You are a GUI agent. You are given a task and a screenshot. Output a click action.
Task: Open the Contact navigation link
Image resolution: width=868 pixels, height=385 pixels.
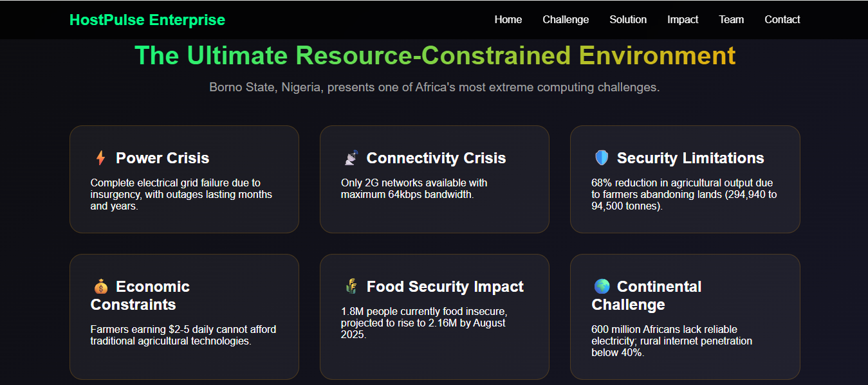[x=782, y=19]
